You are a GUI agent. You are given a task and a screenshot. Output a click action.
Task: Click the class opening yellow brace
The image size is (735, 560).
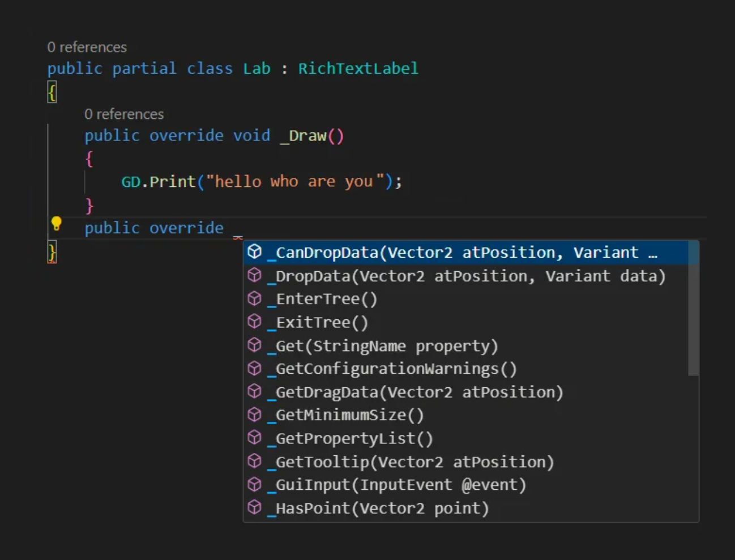(52, 91)
